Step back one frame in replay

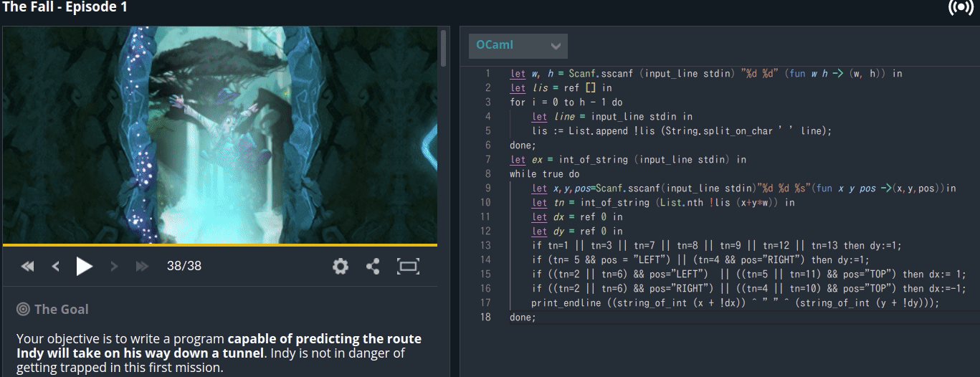55,267
